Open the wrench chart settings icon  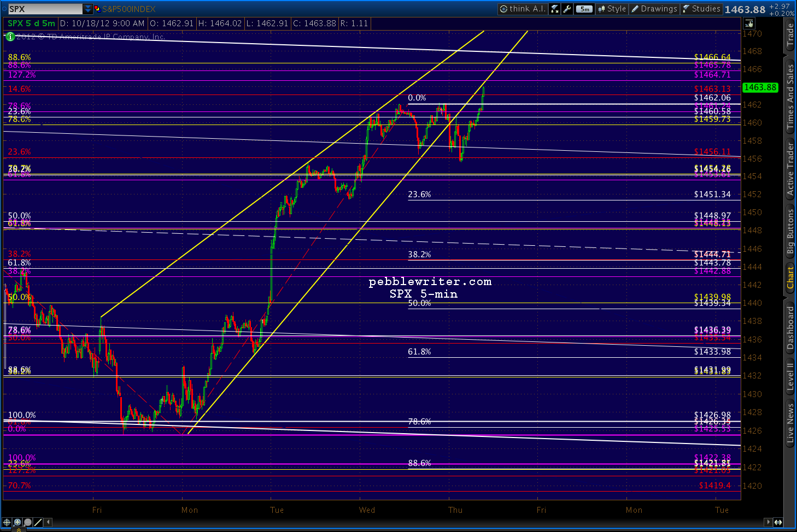567,9
